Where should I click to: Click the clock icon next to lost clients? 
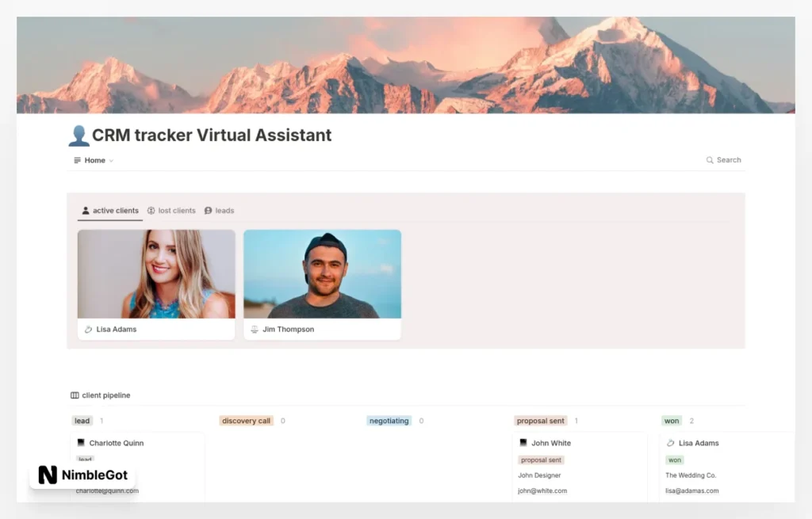point(151,210)
